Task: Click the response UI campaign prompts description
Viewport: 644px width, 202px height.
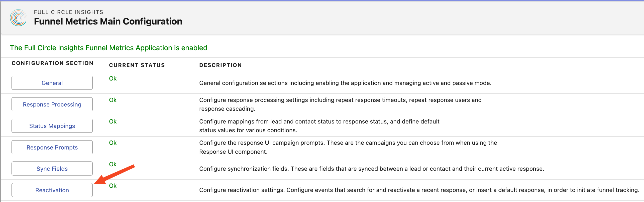Action: (348, 147)
